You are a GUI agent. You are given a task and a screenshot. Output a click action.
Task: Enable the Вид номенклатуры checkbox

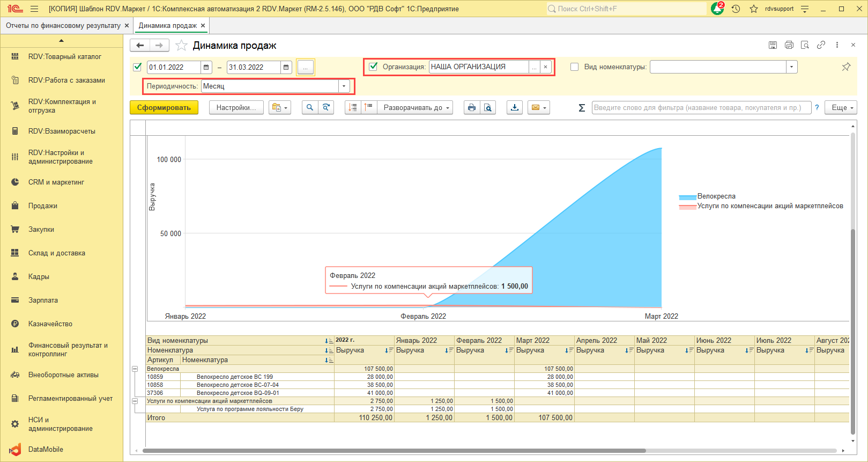click(x=575, y=67)
